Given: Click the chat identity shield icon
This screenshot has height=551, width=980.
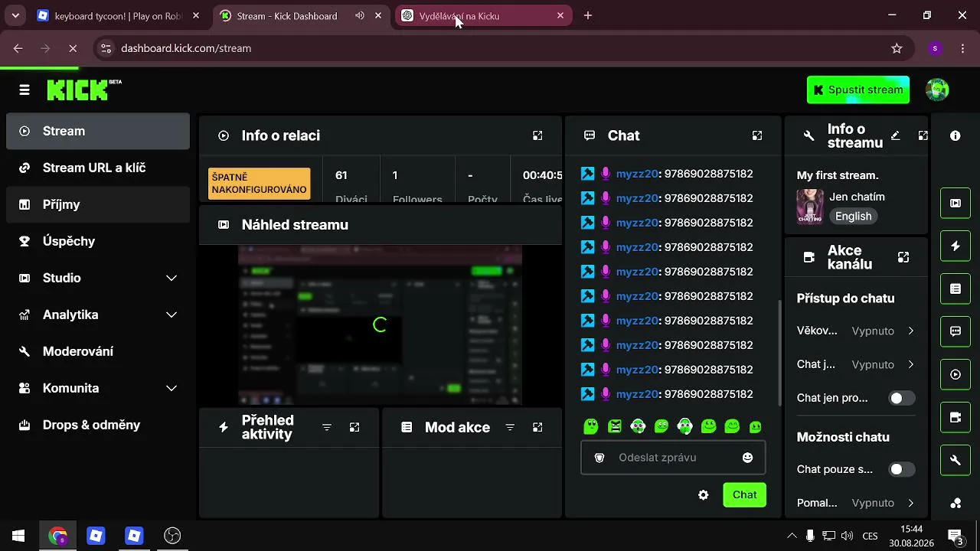Looking at the screenshot, I should [599, 458].
